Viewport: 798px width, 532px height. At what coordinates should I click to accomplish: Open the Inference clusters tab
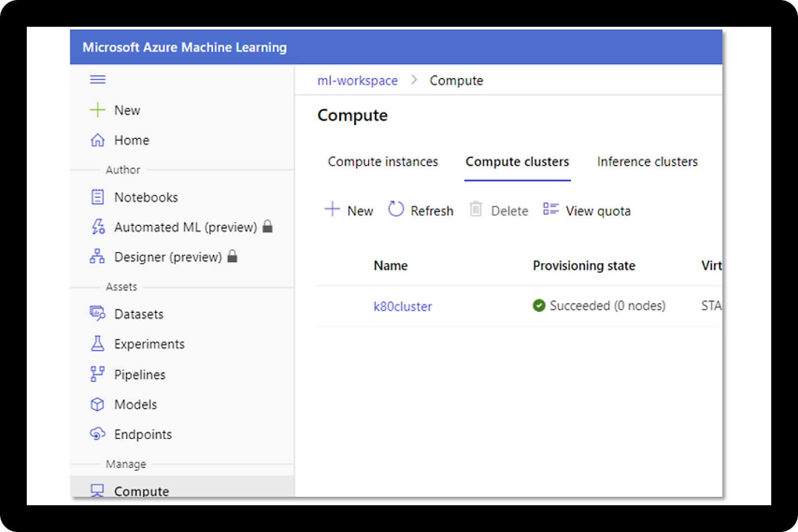click(x=647, y=162)
